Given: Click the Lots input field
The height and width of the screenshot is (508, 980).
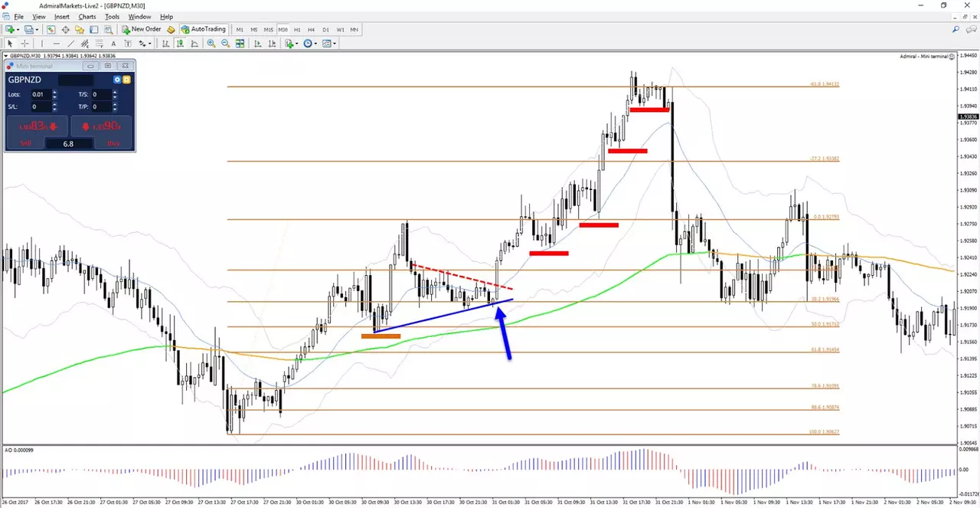Looking at the screenshot, I should click(x=41, y=94).
